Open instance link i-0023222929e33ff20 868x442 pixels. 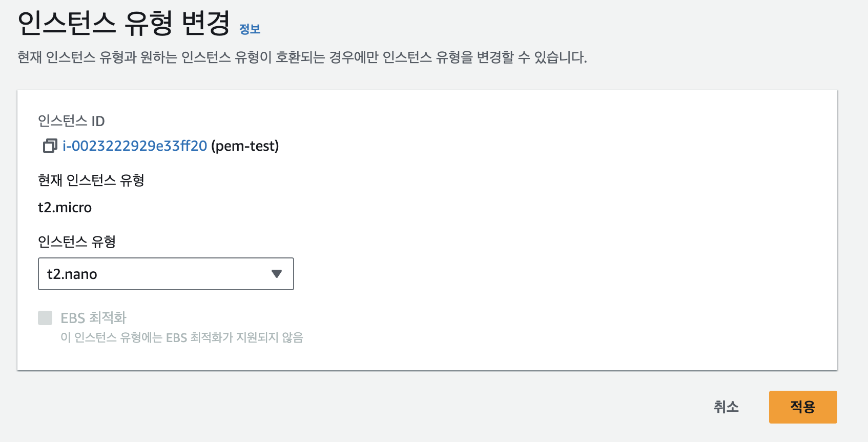135,146
